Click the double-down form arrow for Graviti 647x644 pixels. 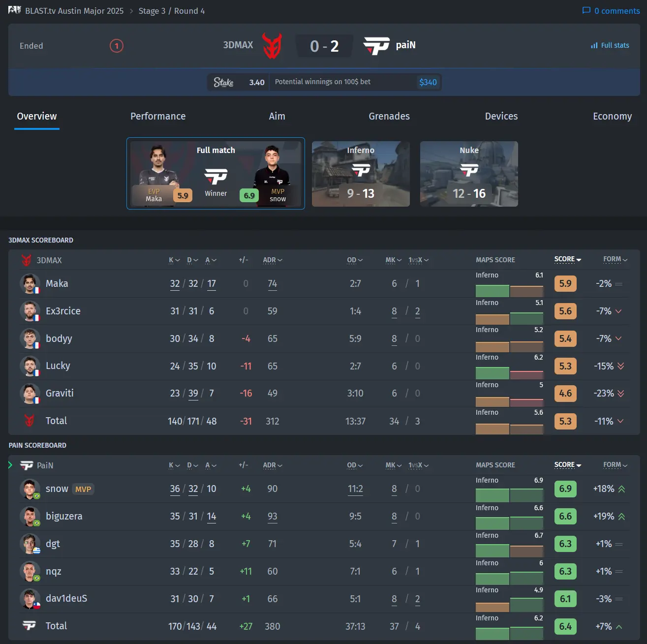620,394
